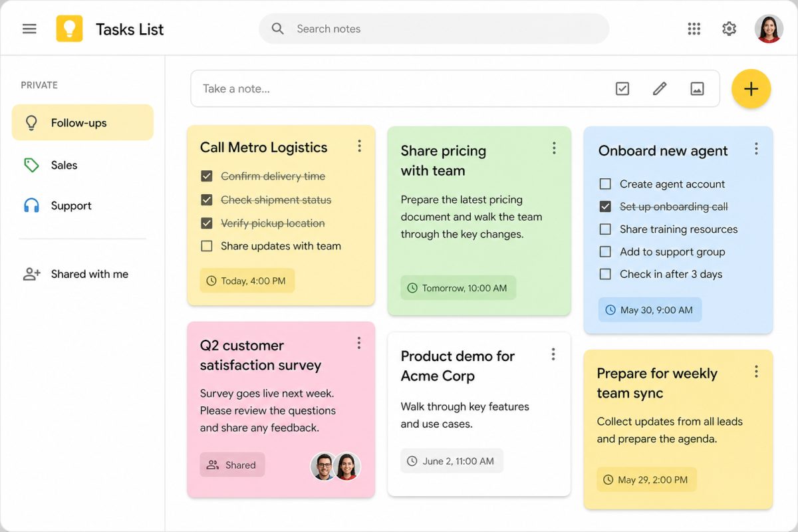Uncheck Verify pickup location

(206, 223)
